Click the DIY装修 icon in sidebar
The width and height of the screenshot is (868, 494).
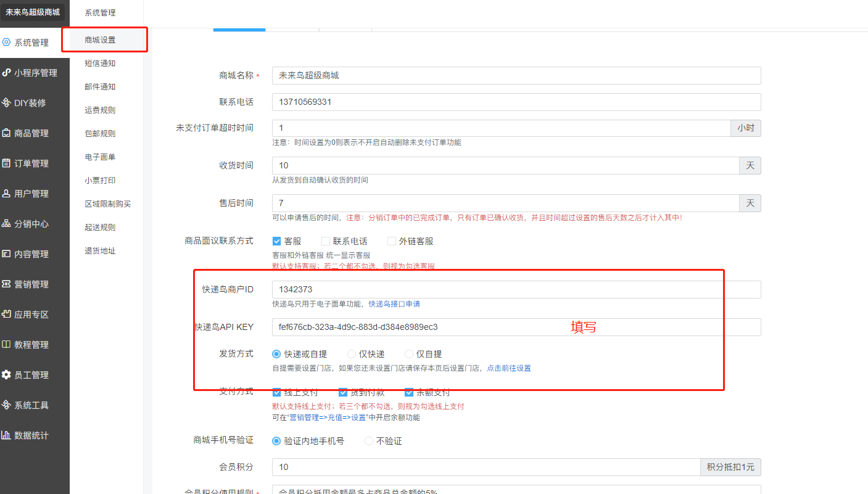pos(7,103)
